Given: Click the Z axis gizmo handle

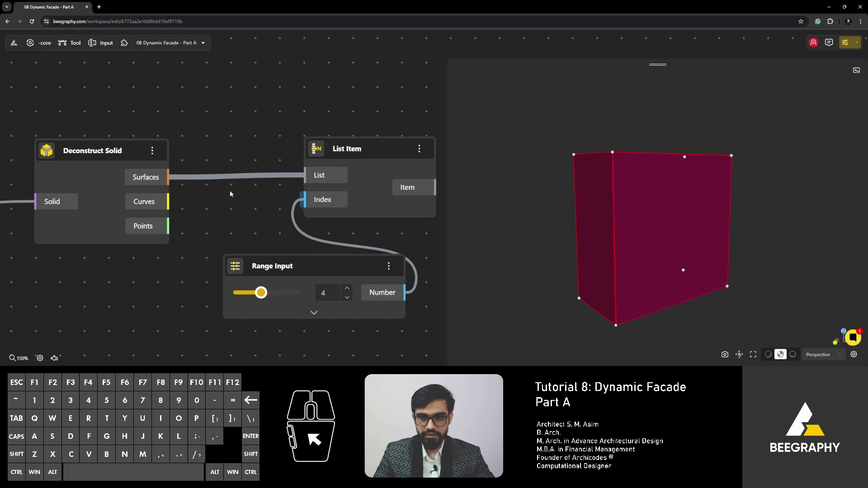Looking at the screenshot, I should point(844,331).
